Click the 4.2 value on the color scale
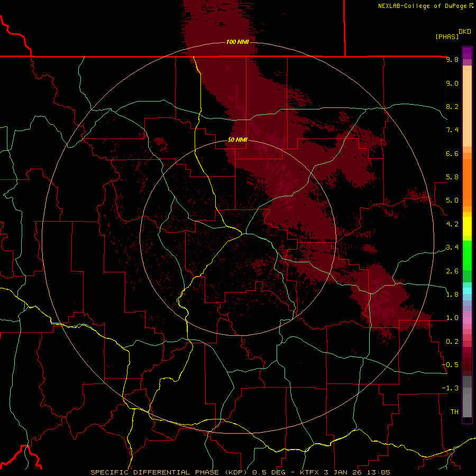The image size is (476, 476). 452,224
